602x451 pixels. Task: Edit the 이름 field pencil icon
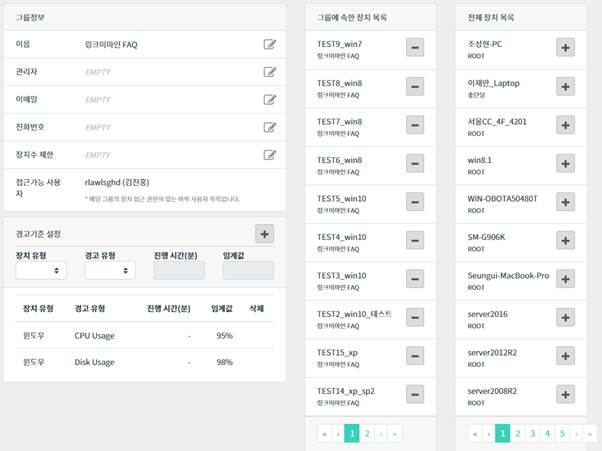click(269, 44)
